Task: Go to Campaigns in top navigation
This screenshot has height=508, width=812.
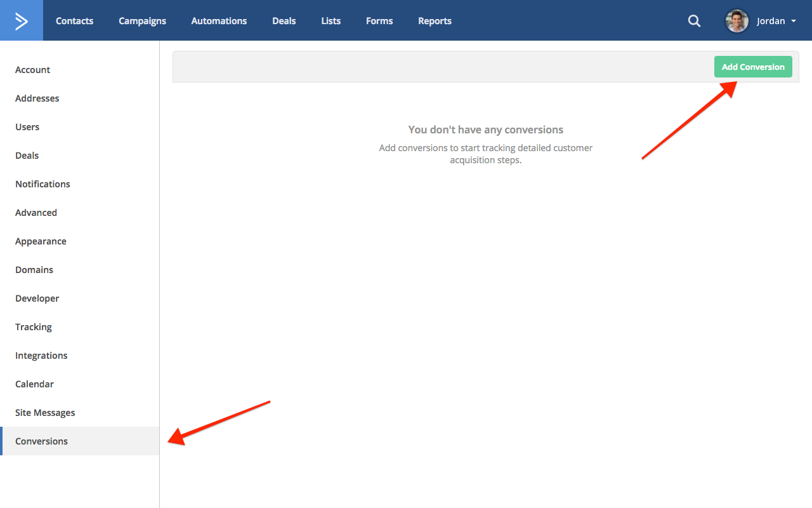Action: click(x=142, y=21)
